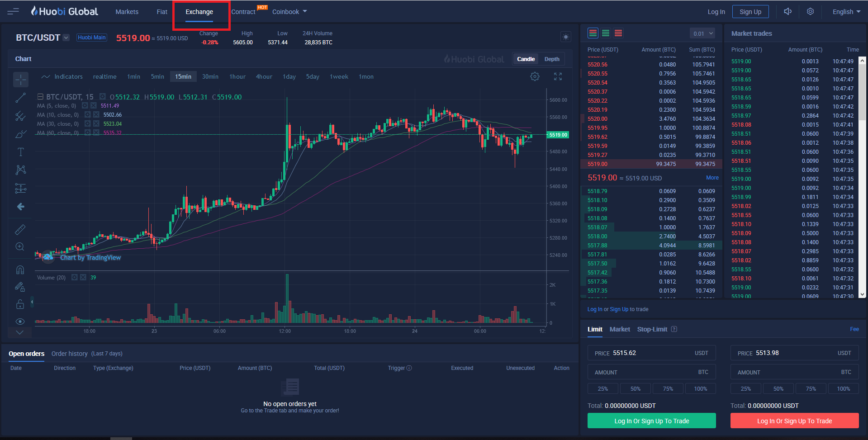Set buy amount to 50%
The width and height of the screenshot is (868, 440).
pos(636,388)
